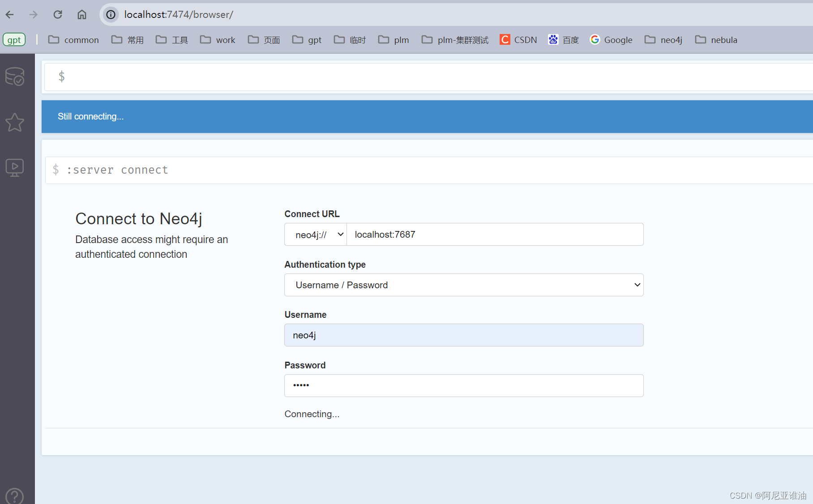Open the Database Information sidebar icon
The image size is (813, 504).
[x=15, y=77]
